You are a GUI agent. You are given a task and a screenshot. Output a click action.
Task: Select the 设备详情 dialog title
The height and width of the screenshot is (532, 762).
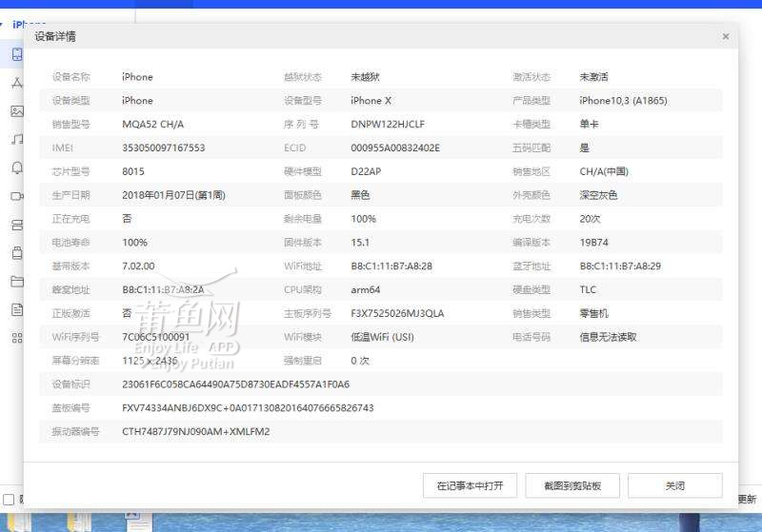pos(55,36)
